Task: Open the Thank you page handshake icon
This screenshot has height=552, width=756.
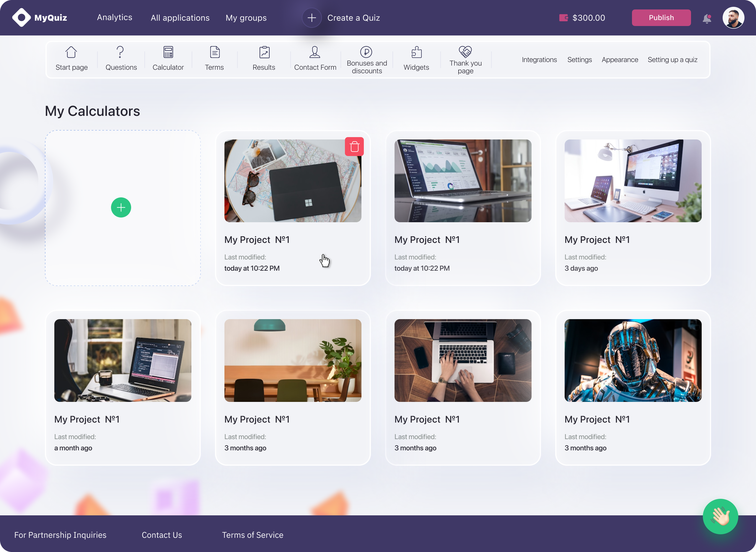Action: pyautogui.click(x=465, y=52)
